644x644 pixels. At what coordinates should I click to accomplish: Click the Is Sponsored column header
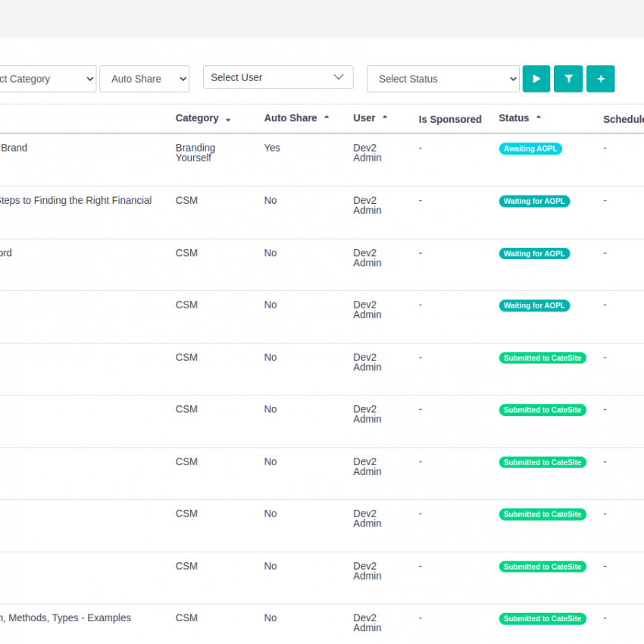[x=450, y=119]
